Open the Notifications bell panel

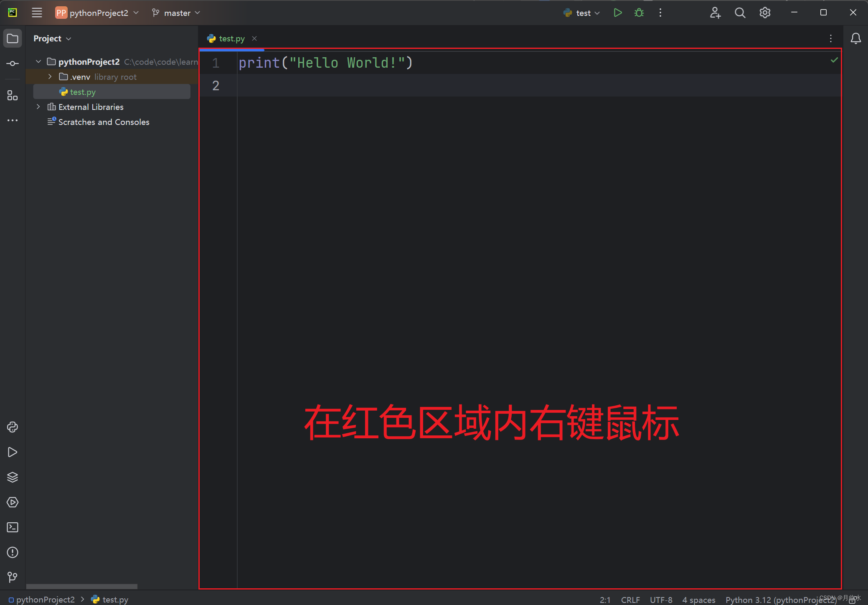tap(855, 38)
